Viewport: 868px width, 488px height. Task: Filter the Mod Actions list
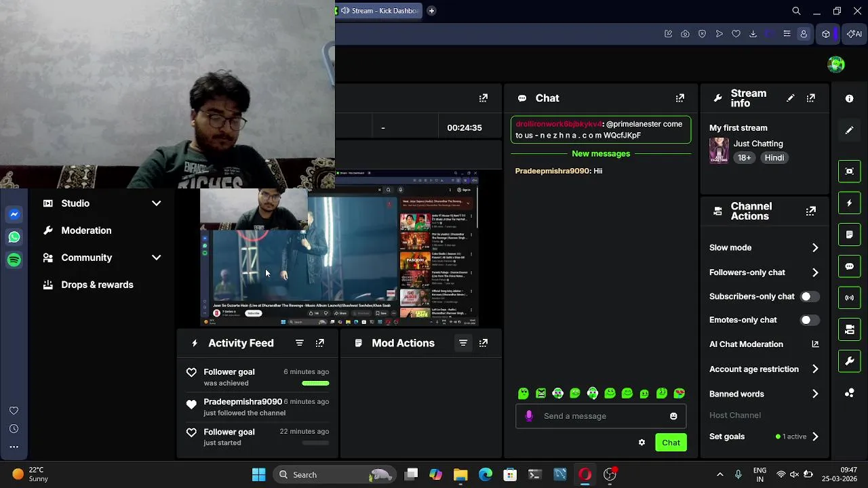463,343
